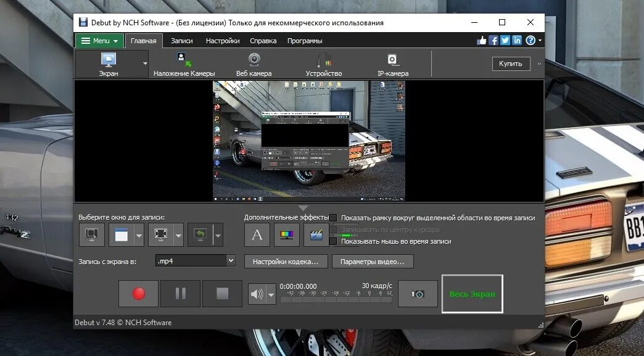Expand the toolbar overflow chevron

tap(539, 64)
